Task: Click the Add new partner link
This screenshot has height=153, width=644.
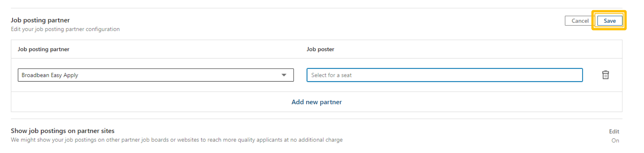Action: coord(316,102)
